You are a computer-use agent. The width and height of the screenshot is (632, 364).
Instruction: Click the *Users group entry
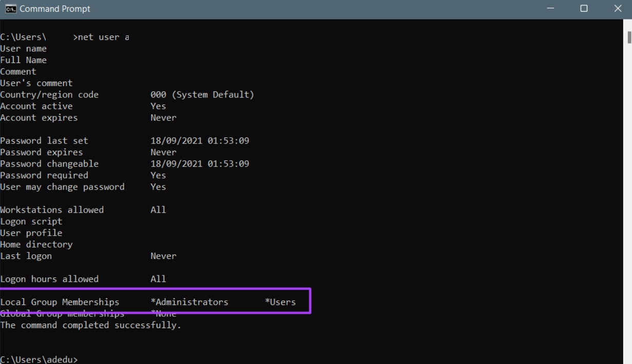(x=280, y=302)
